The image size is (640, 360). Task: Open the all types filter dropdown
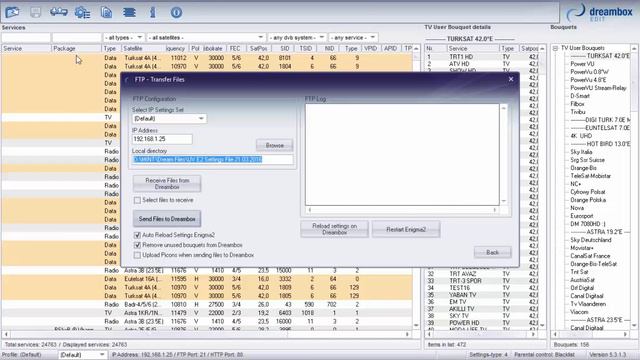124,38
